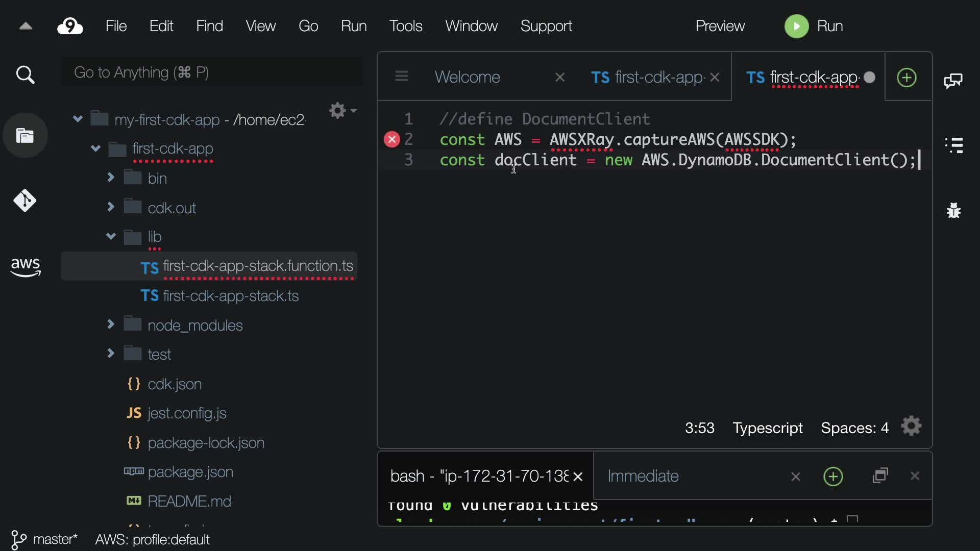980x551 pixels.
Task: Maximize the terminal pane via restore icon
Action: pos(880,476)
